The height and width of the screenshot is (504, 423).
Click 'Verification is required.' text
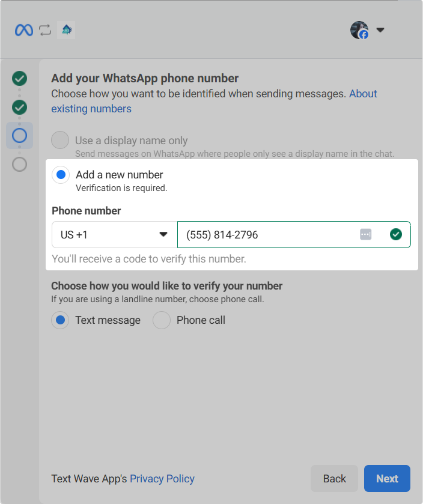pos(121,188)
